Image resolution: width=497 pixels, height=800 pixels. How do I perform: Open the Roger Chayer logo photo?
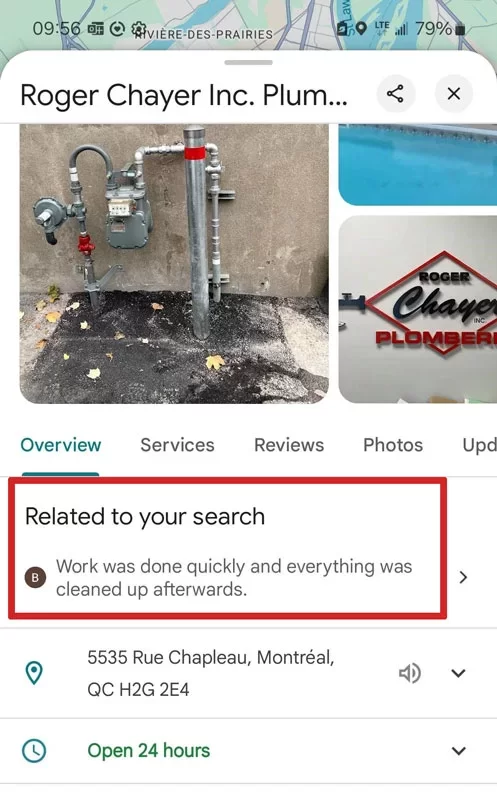click(x=418, y=310)
